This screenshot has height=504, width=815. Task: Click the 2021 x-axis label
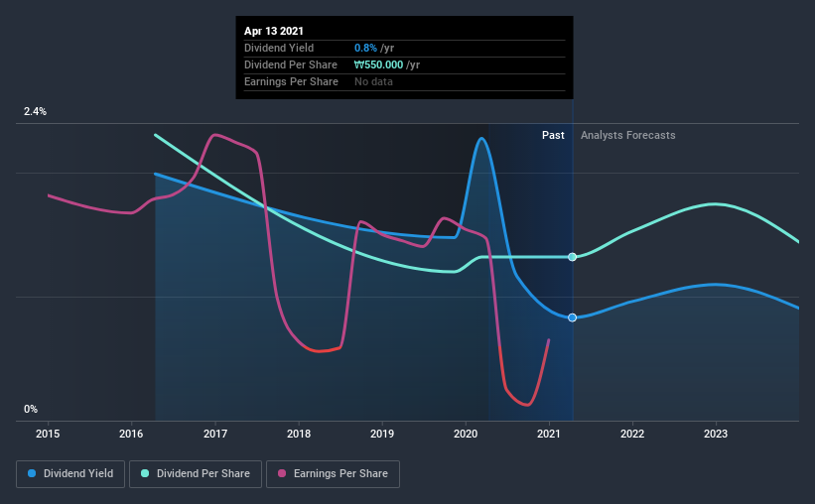tap(549, 434)
